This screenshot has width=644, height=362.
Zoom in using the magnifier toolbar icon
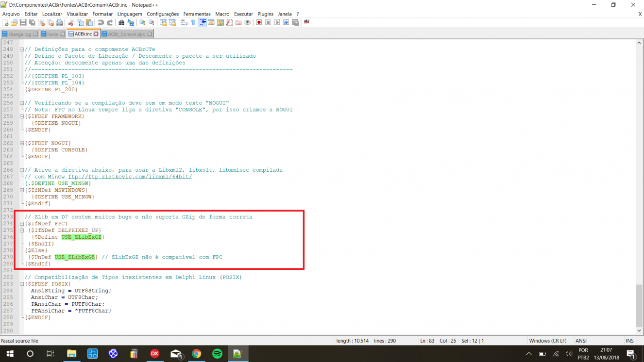coord(142,22)
